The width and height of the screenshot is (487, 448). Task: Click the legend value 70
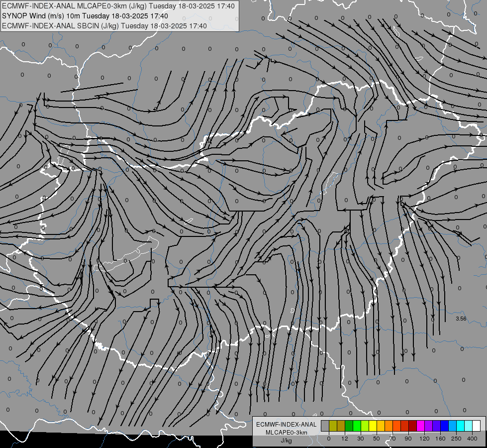[x=392, y=439]
